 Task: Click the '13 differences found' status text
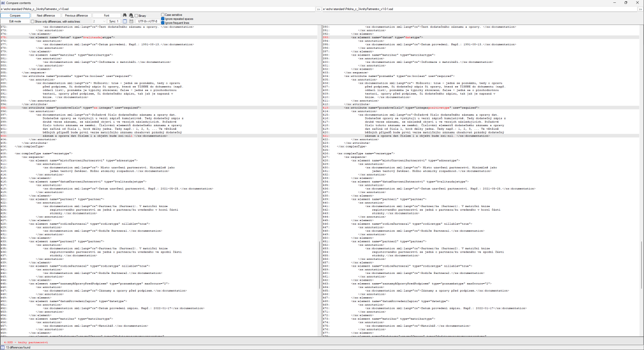pos(18,348)
